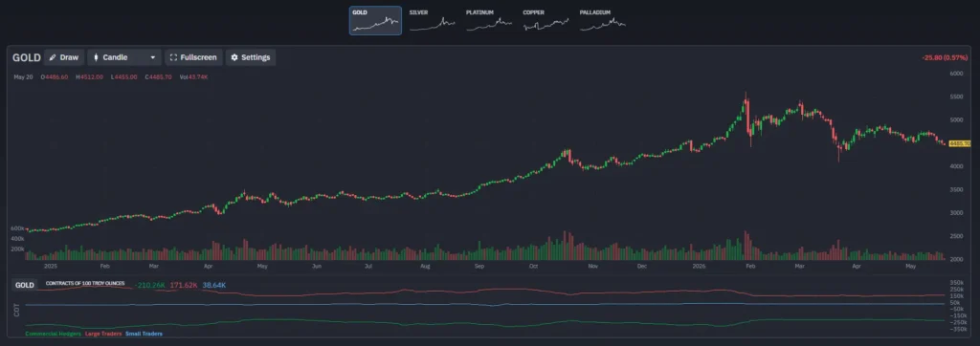Viewport: 980px width, 346px height.
Task: Click the 2025 time axis label
Action: [51, 266]
